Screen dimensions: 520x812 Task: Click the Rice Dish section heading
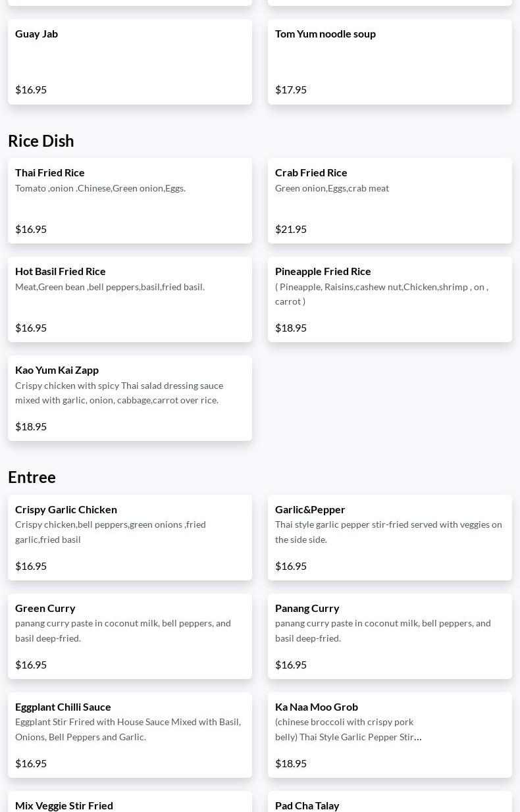coord(41,141)
